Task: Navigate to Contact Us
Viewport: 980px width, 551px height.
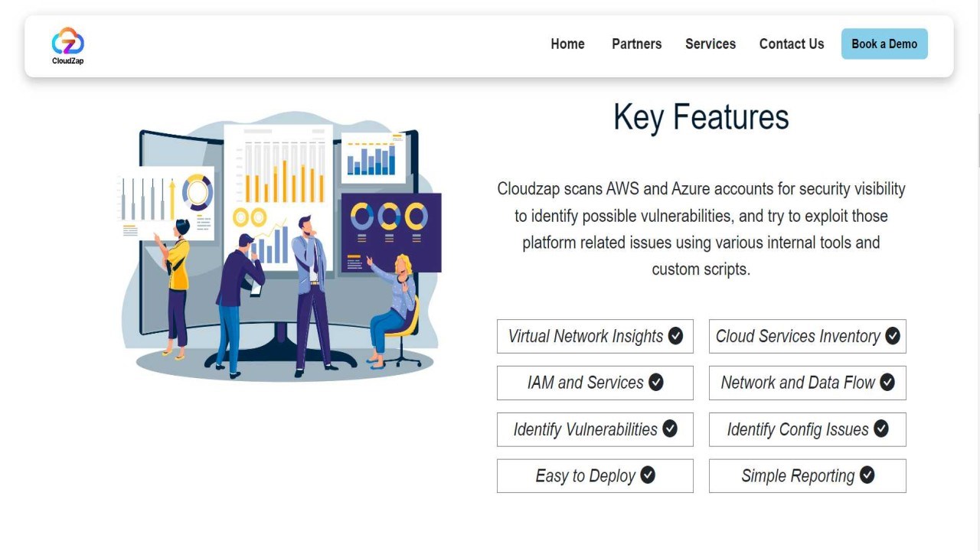Action: (792, 44)
